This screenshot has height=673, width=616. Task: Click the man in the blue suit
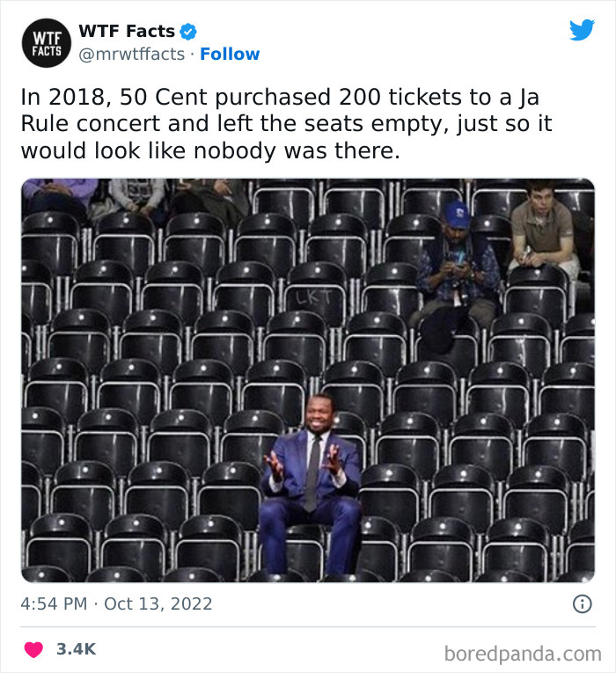(x=310, y=475)
